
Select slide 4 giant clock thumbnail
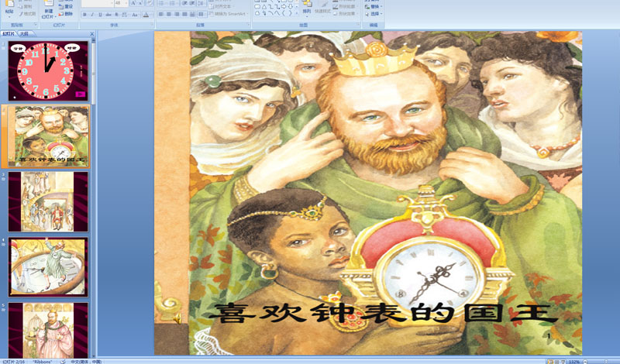point(48,266)
